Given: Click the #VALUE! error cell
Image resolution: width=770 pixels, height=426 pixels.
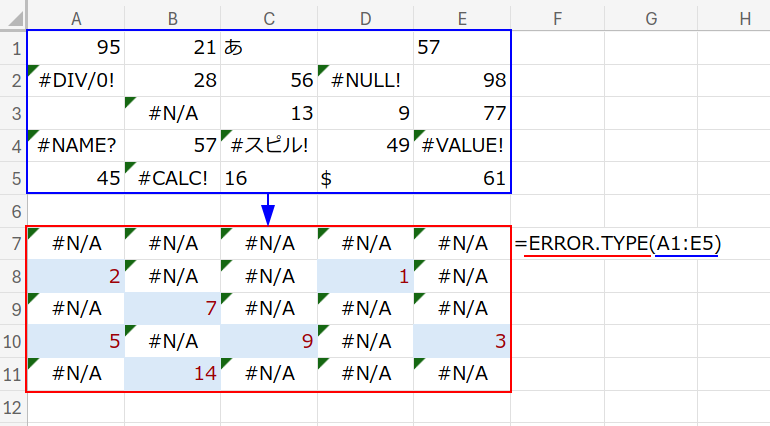Looking at the screenshot, I should [462, 145].
